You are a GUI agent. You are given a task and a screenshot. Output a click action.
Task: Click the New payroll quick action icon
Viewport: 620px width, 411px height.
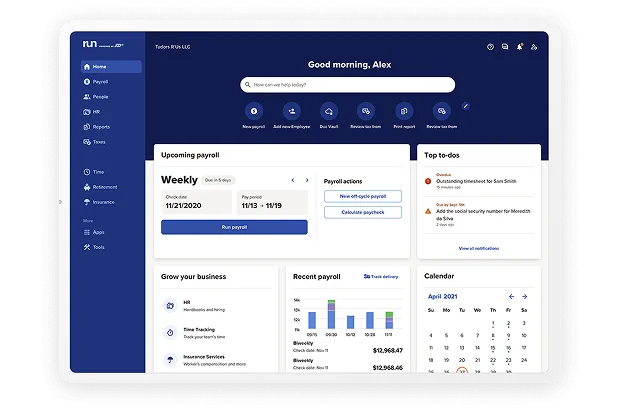click(x=254, y=111)
